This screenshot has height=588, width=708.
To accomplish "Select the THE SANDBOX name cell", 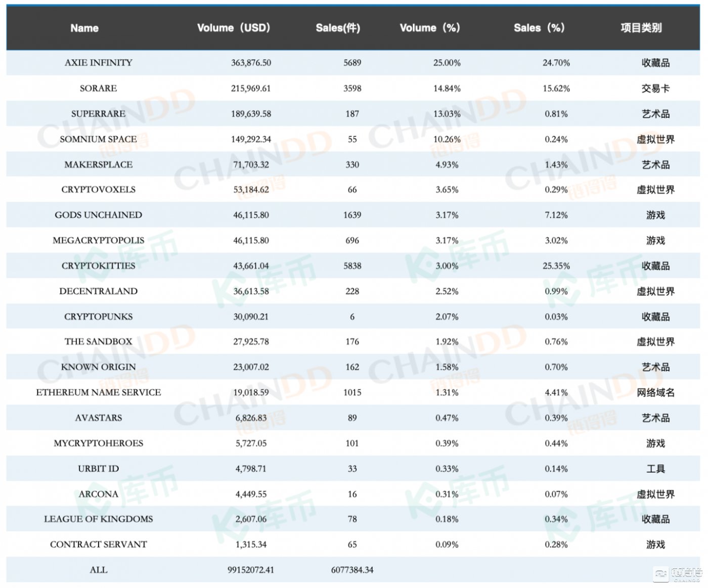I will 99,342.
